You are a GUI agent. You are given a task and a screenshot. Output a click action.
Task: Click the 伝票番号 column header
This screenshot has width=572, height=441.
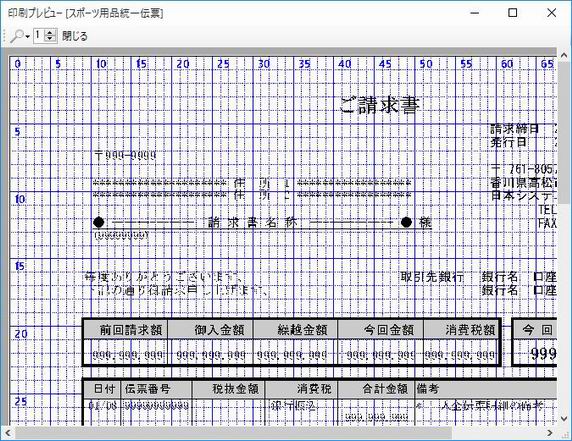pos(156,389)
